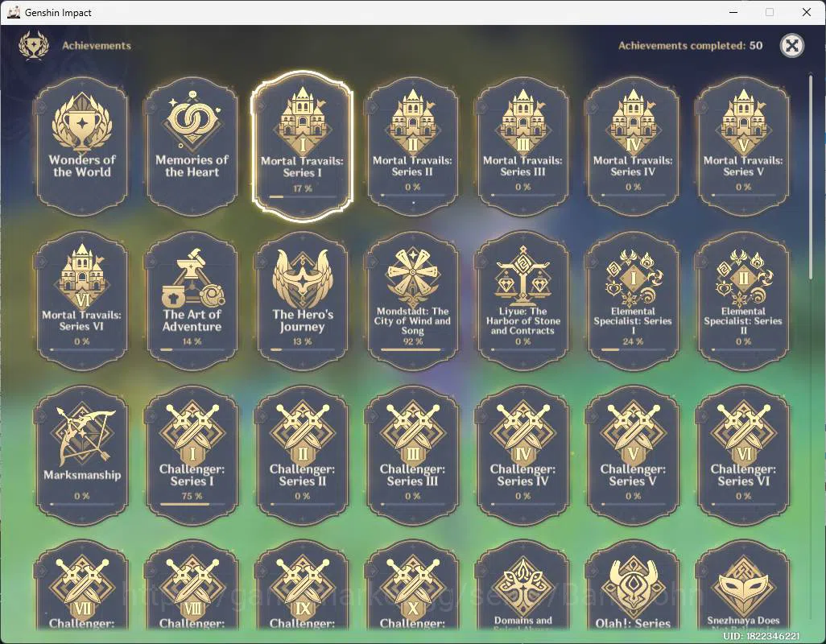Open the Snezhnaya Does Not Believe card
The image size is (826, 644).
[743, 585]
